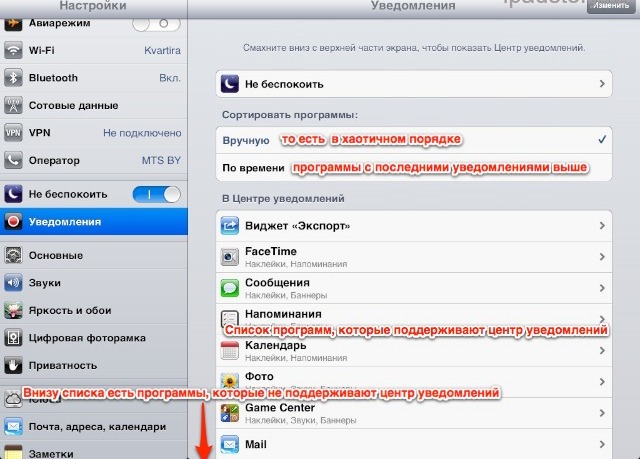Tap the red Уведомления icon

click(x=13, y=222)
